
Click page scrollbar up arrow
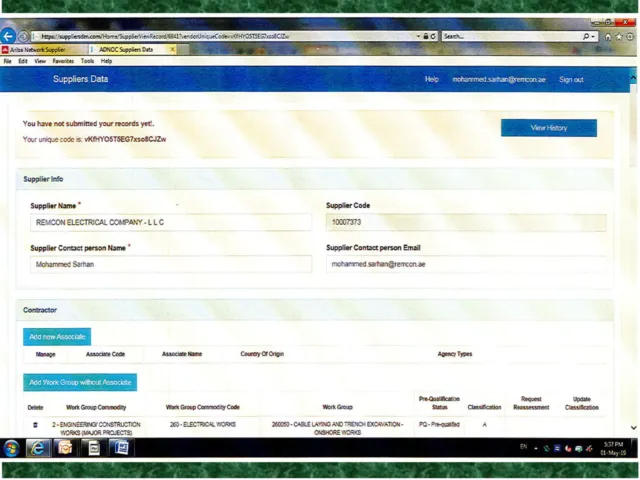tap(633, 78)
